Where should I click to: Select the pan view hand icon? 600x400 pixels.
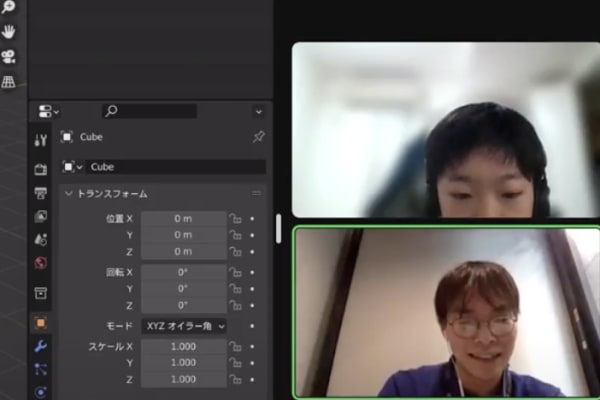point(8,31)
